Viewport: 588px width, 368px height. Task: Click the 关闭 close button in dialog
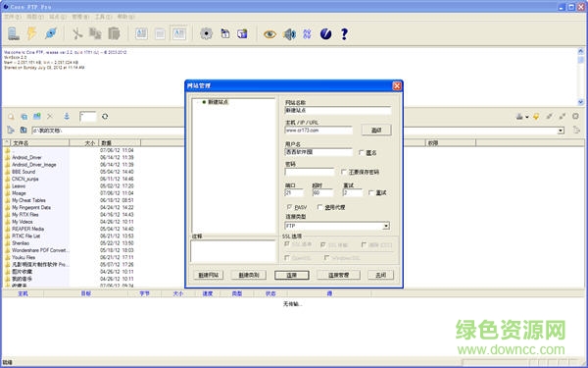[x=380, y=275]
